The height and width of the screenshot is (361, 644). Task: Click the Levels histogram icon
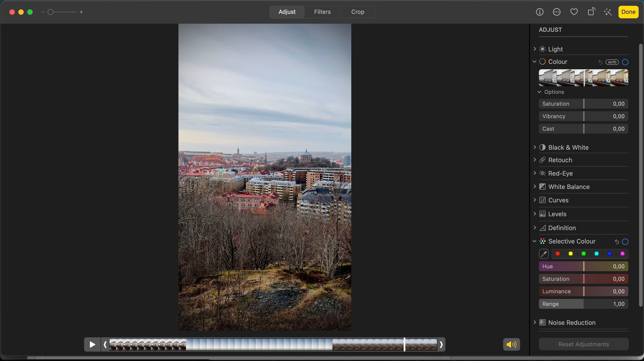(542, 214)
